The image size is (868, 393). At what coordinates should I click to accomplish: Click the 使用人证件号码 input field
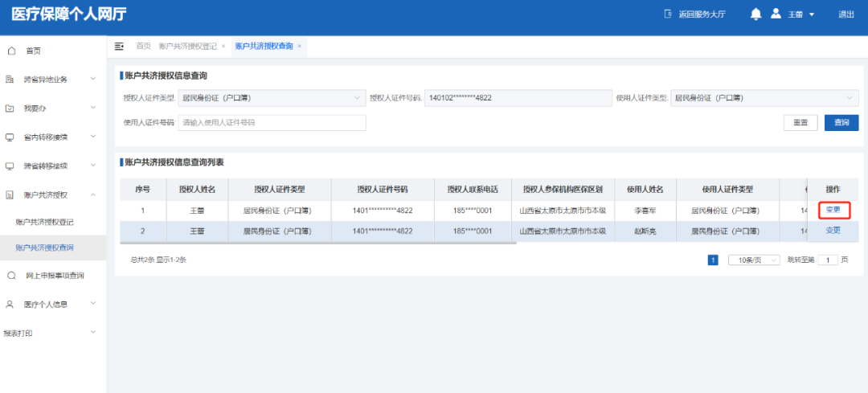(x=272, y=123)
